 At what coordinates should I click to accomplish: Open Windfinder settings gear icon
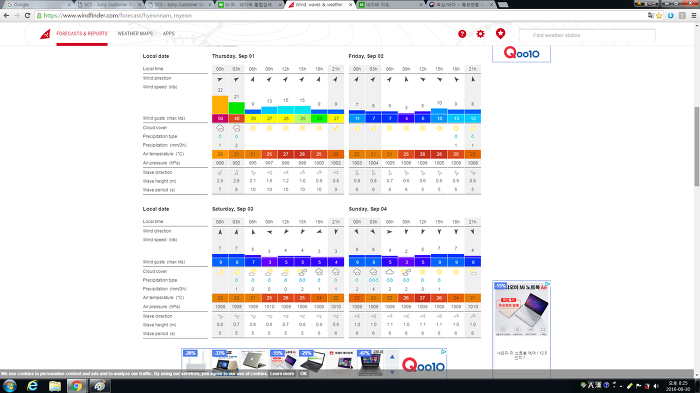click(x=480, y=34)
